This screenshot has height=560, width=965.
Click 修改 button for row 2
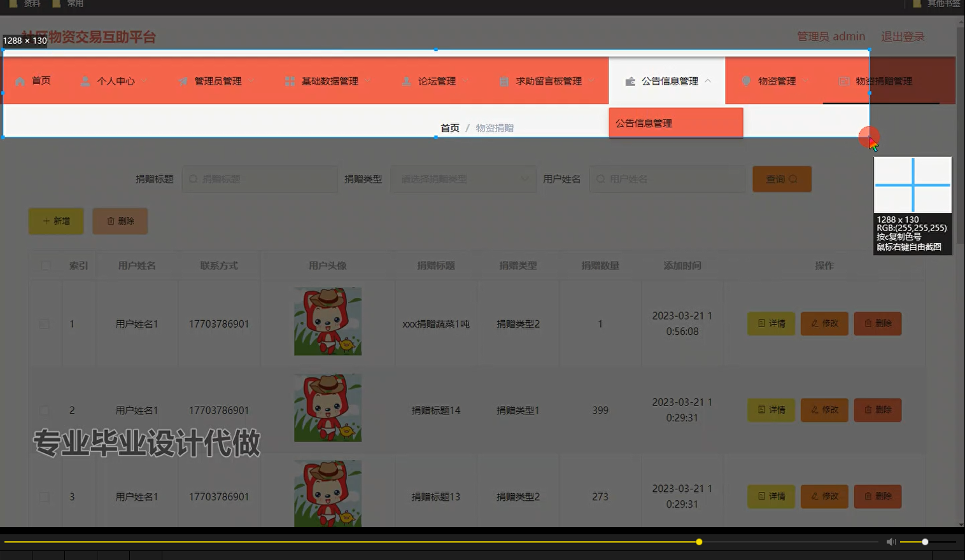point(824,410)
